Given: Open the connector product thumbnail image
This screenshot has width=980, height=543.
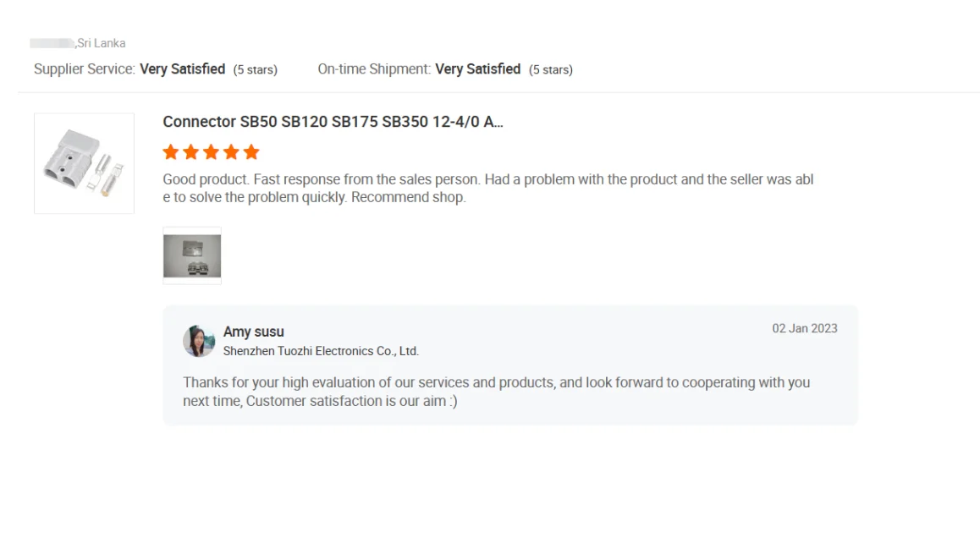Looking at the screenshot, I should (x=84, y=163).
